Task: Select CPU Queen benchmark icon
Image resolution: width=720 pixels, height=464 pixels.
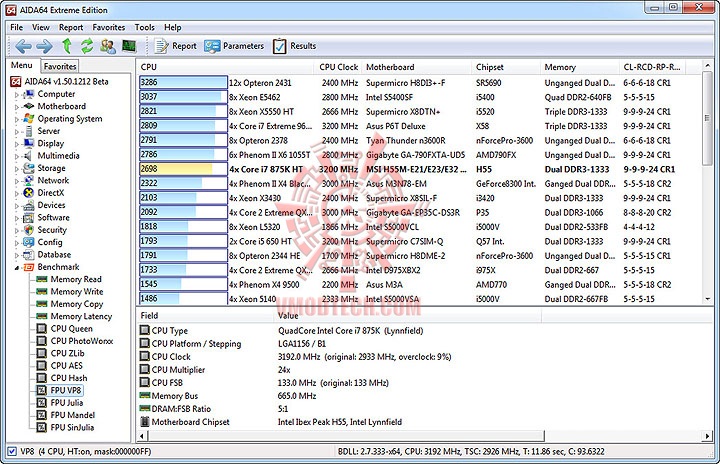Action: pos(42,328)
